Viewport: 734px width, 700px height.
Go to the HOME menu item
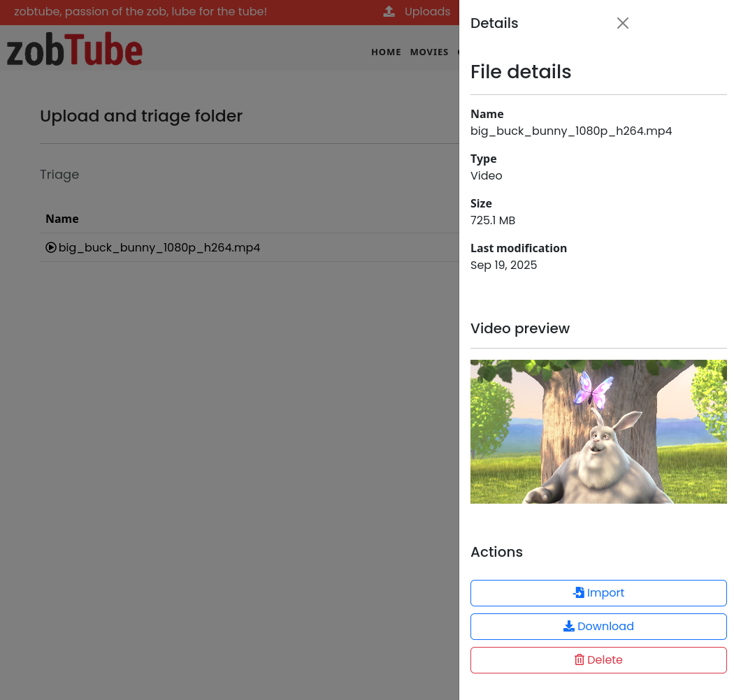[x=386, y=52]
